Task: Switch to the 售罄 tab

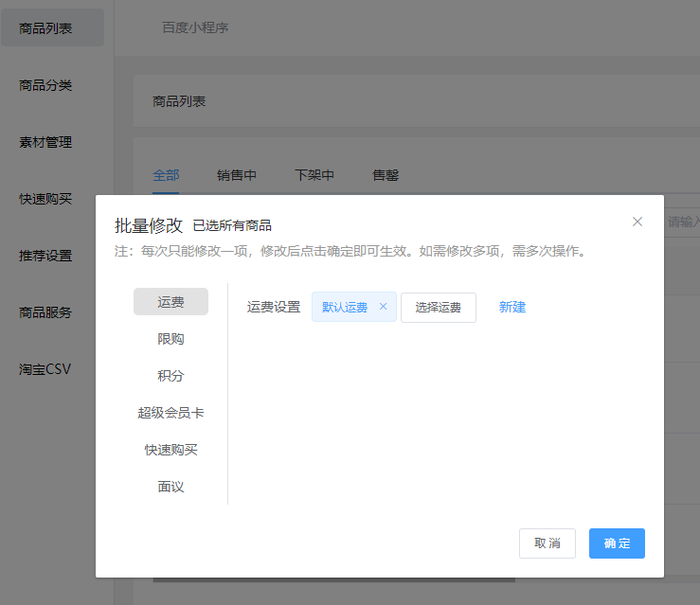Action: [x=386, y=175]
